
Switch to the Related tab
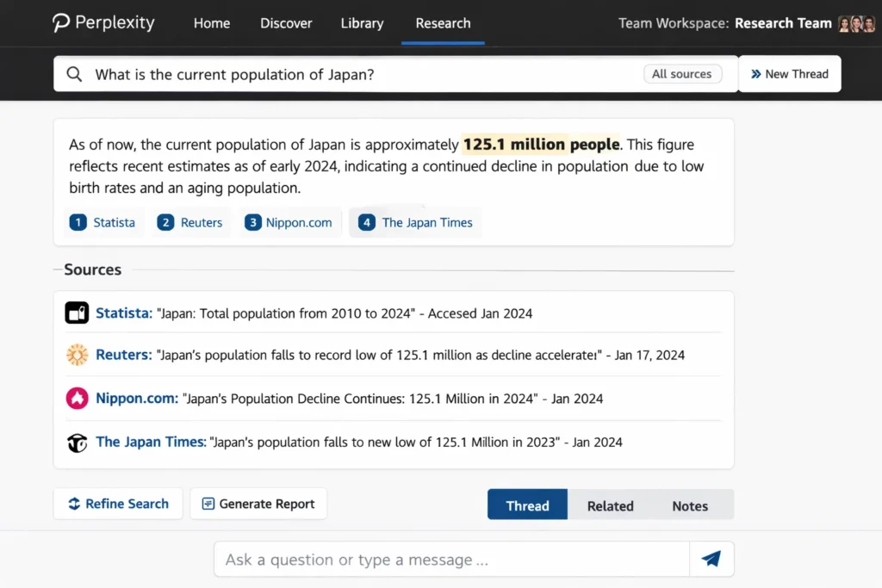click(x=610, y=505)
